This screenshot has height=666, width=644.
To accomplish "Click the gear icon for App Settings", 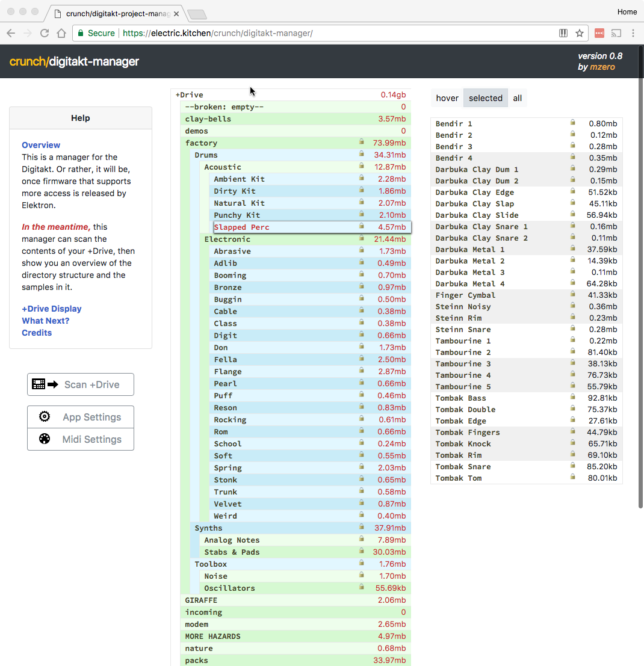I will point(45,417).
